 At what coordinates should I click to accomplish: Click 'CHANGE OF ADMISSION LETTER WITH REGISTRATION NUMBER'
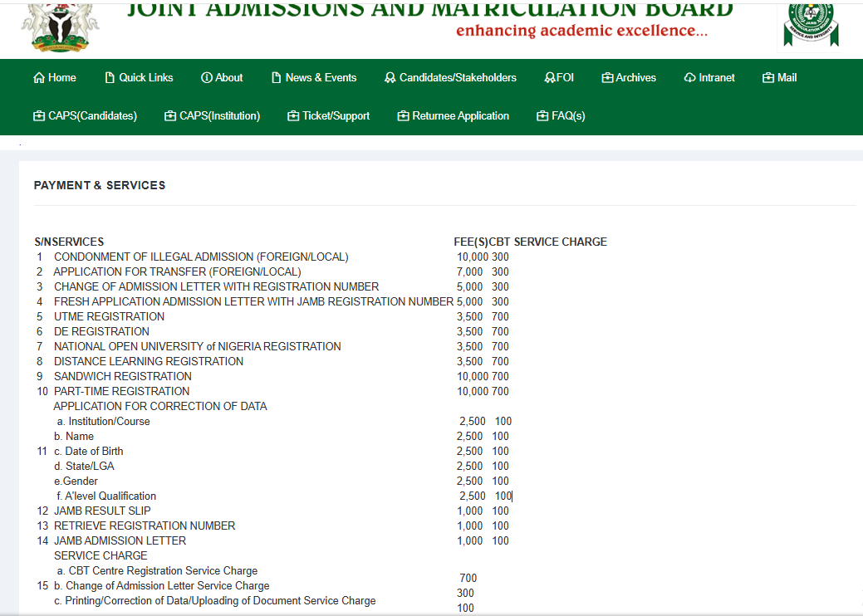click(x=216, y=286)
